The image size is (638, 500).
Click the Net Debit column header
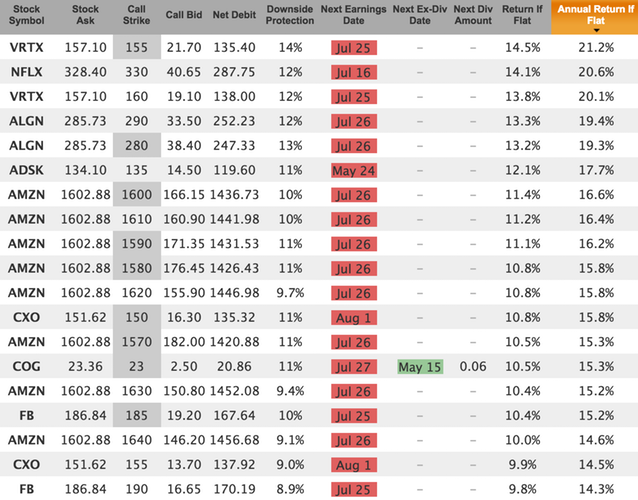coord(234,15)
